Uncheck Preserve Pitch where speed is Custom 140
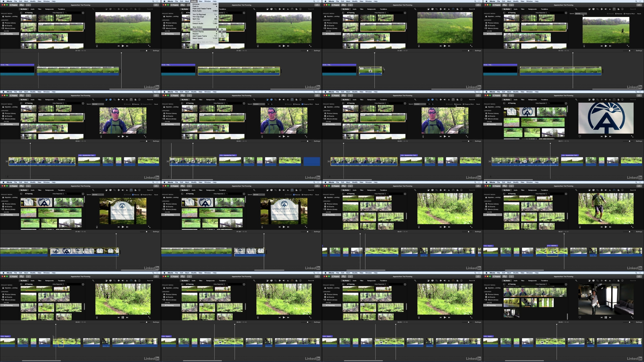The width and height of the screenshot is (644, 362). [x=302, y=104]
